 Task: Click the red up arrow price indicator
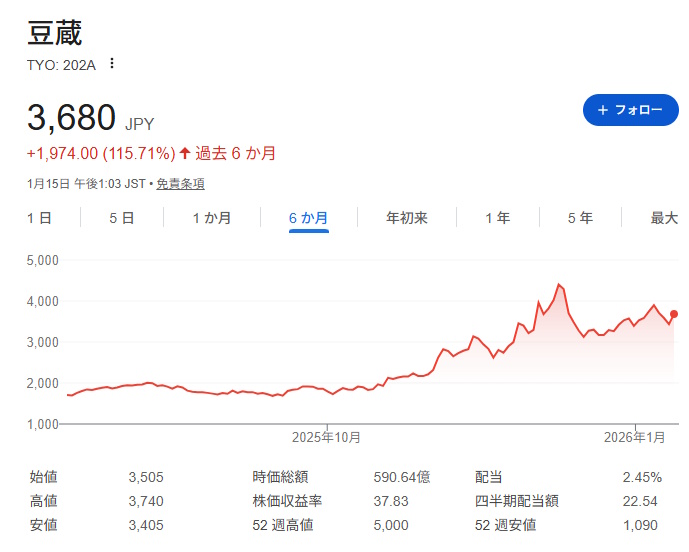click(185, 153)
